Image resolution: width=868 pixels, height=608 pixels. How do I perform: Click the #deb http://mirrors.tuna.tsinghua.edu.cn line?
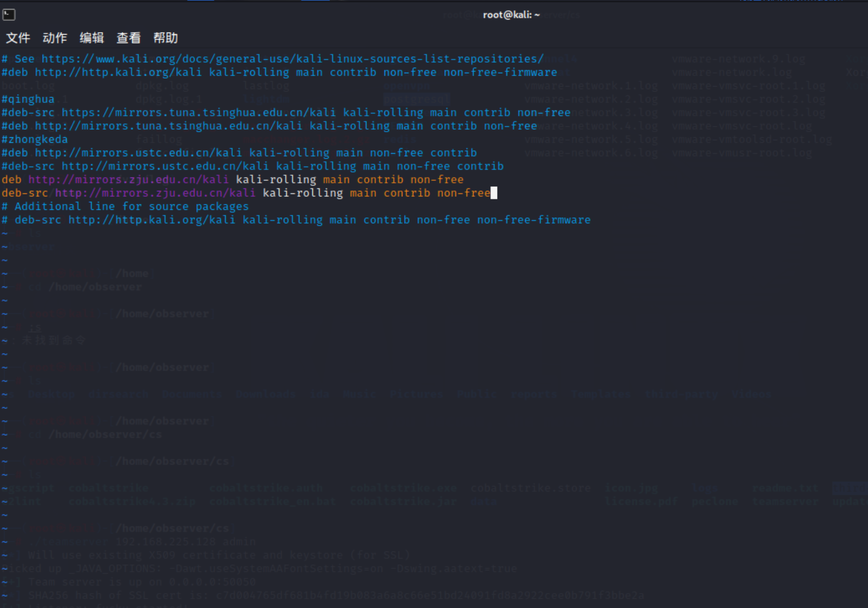click(x=269, y=126)
